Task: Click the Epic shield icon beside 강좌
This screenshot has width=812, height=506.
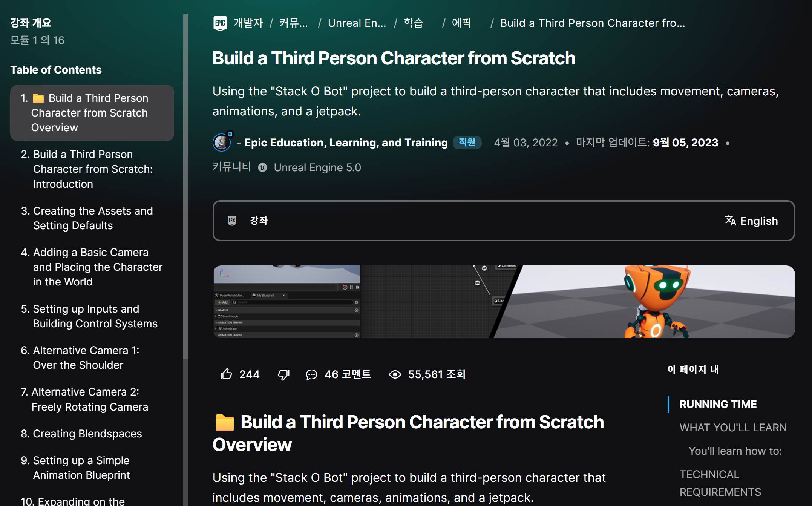Action: (232, 221)
